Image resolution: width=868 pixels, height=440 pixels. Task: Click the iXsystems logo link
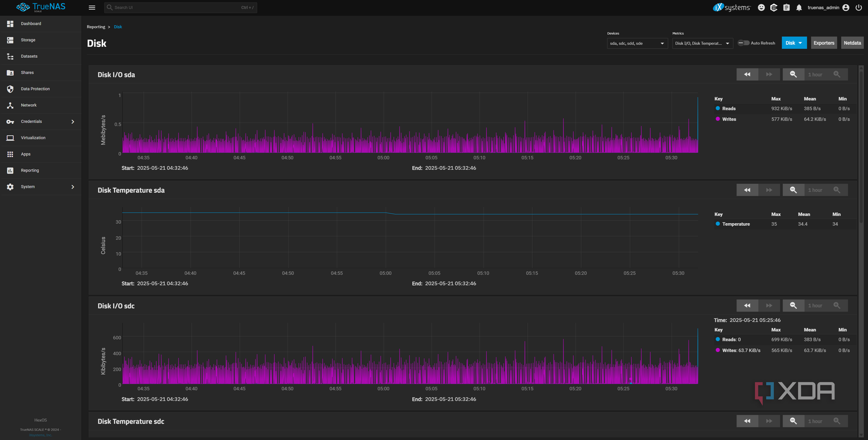pos(731,7)
